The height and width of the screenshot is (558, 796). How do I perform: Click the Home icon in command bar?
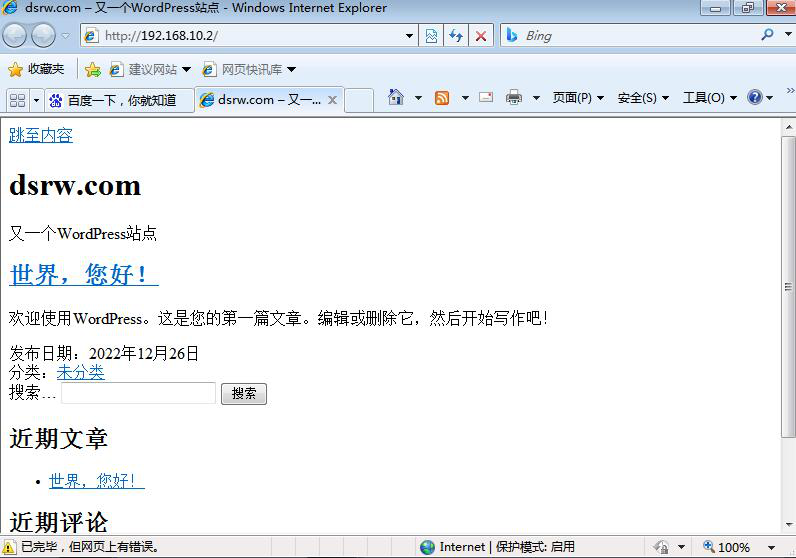click(x=396, y=97)
